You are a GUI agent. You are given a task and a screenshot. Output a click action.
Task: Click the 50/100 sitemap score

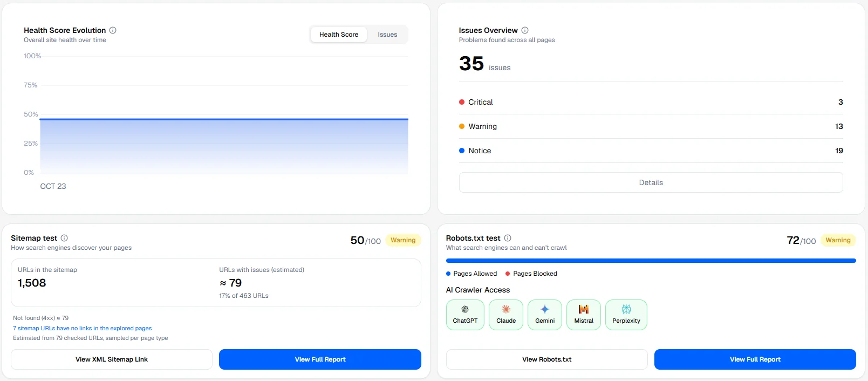(x=365, y=240)
